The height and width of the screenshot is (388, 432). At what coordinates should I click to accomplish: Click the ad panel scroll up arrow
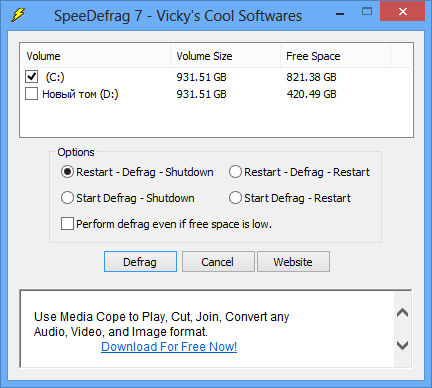(x=403, y=313)
